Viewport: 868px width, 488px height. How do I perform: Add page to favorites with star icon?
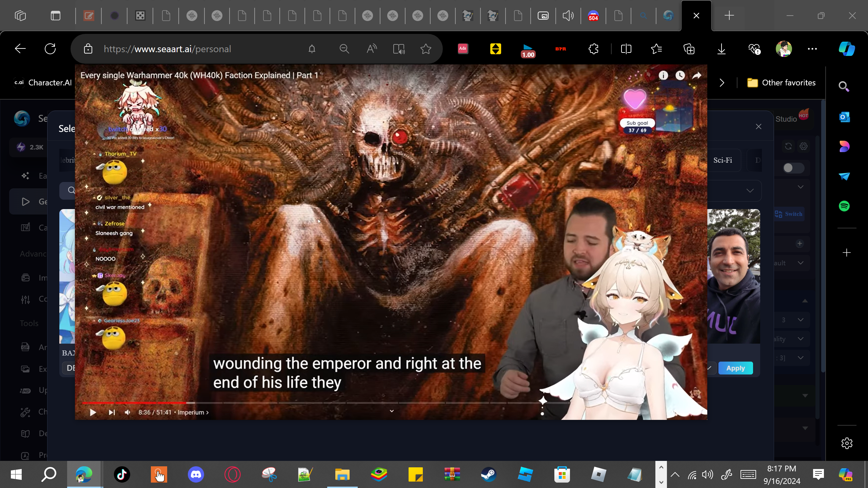(426, 49)
